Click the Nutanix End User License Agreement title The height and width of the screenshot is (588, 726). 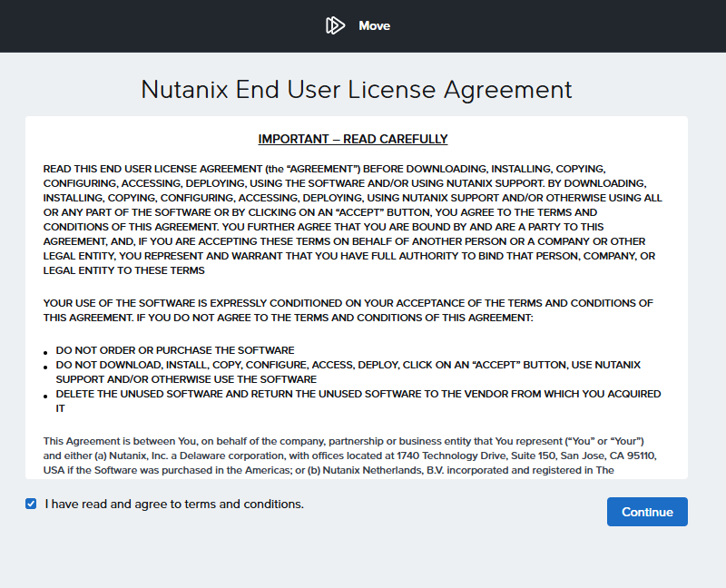pos(357,90)
